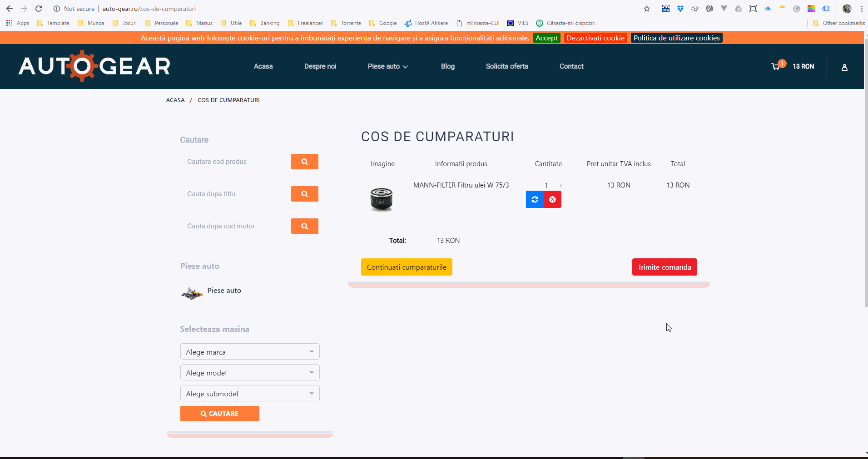Open the VIES bookmark
Screen dimensions: 868x459
[518, 23]
